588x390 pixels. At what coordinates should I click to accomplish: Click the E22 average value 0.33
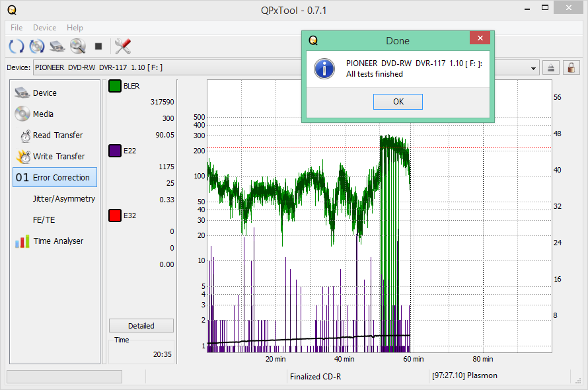pyautogui.click(x=166, y=200)
